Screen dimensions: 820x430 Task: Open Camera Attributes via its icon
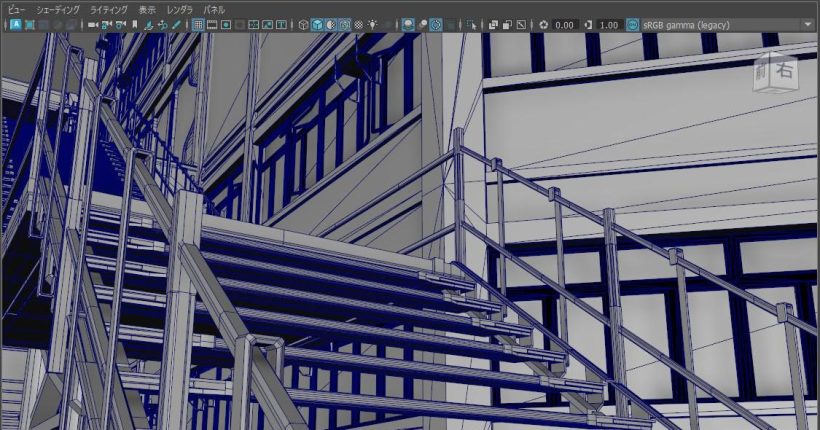[x=121, y=25]
